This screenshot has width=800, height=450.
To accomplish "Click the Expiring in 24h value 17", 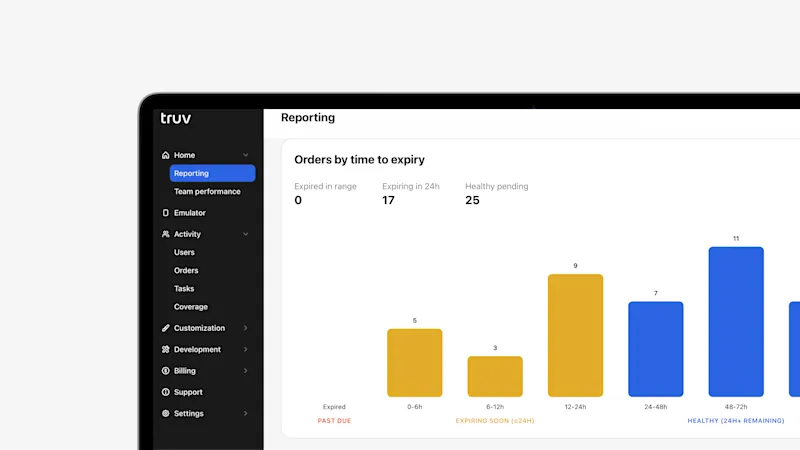I will (388, 201).
